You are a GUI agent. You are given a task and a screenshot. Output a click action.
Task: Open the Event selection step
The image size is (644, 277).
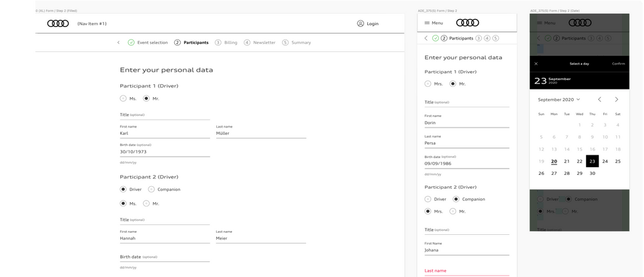click(152, 43)
